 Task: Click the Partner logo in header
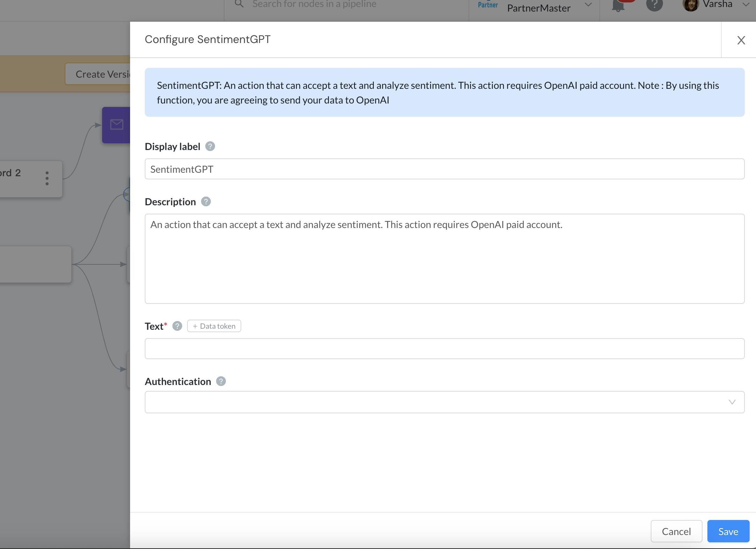(x=488, y=5)
